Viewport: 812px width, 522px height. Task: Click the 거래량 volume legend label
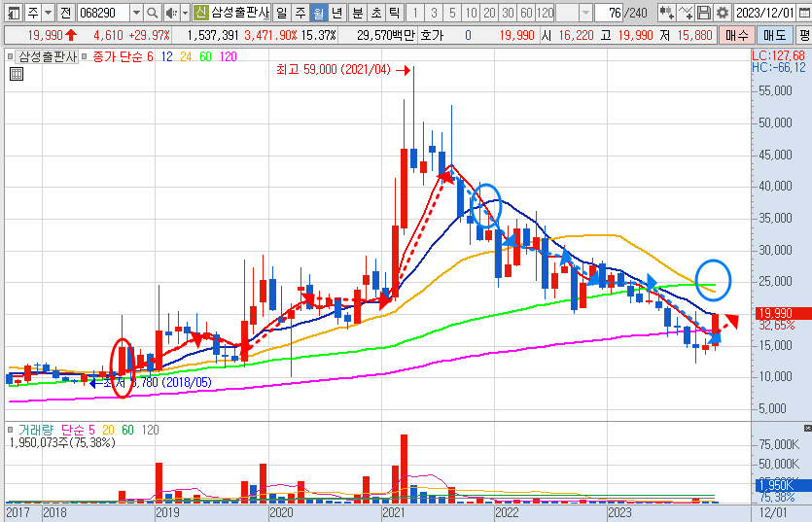click(36, 430)
